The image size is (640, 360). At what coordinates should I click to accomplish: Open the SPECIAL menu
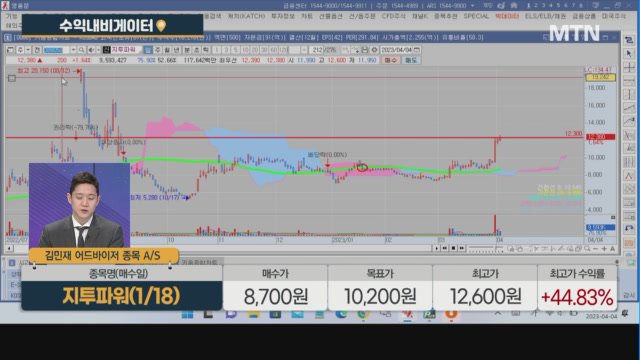(476, 16)
